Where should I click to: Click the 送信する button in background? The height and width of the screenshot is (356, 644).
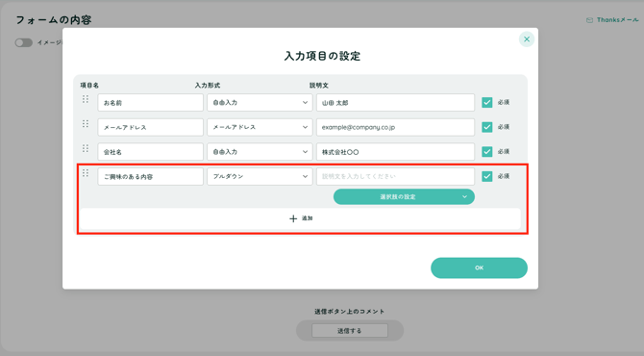coord(350,331)
